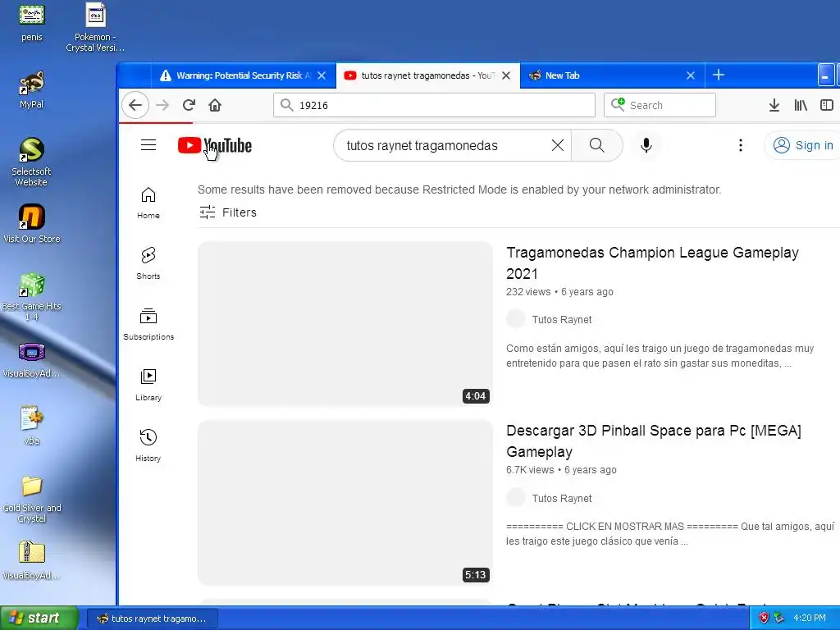
Task: Open YouTube Library in the sidebar
Action: [x=148, y=386]
